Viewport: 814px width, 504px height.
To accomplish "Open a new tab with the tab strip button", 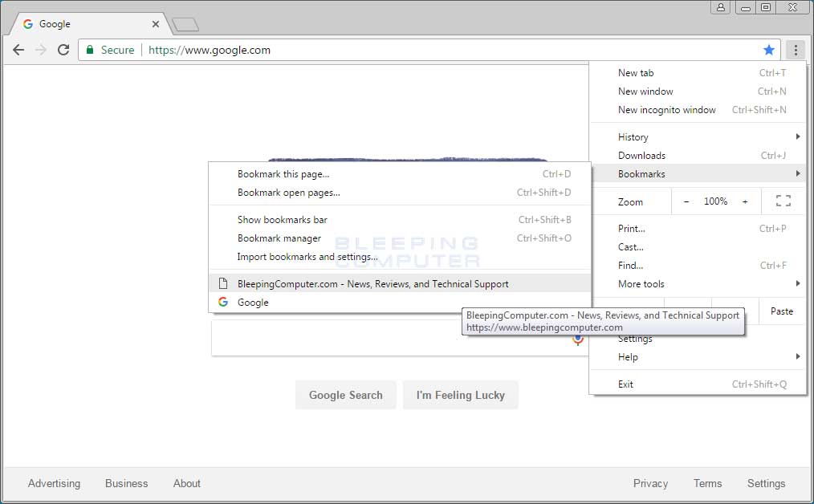I will pyautogui.click(x=185, y=24).
